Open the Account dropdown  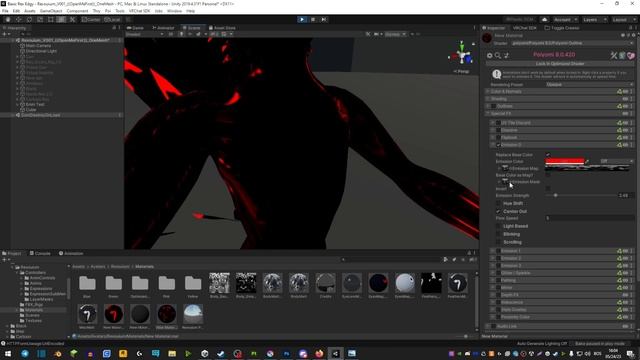[565, 20]
